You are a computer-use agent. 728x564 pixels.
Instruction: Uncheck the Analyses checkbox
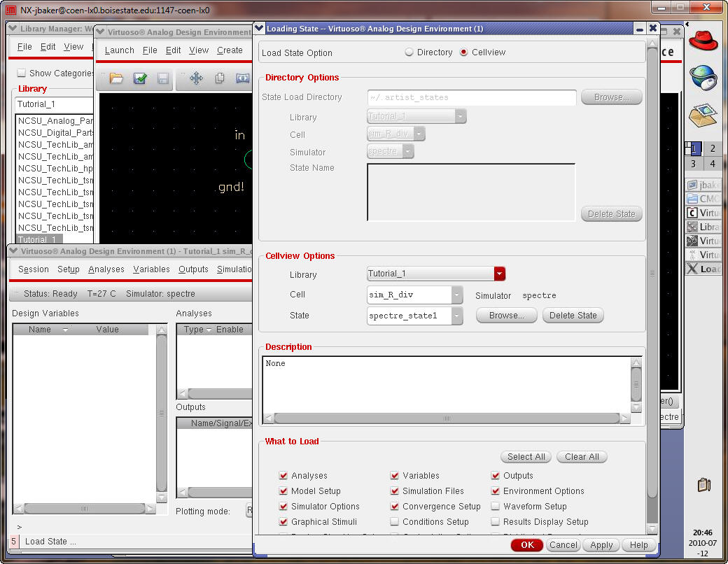click(x=283, y=476)
